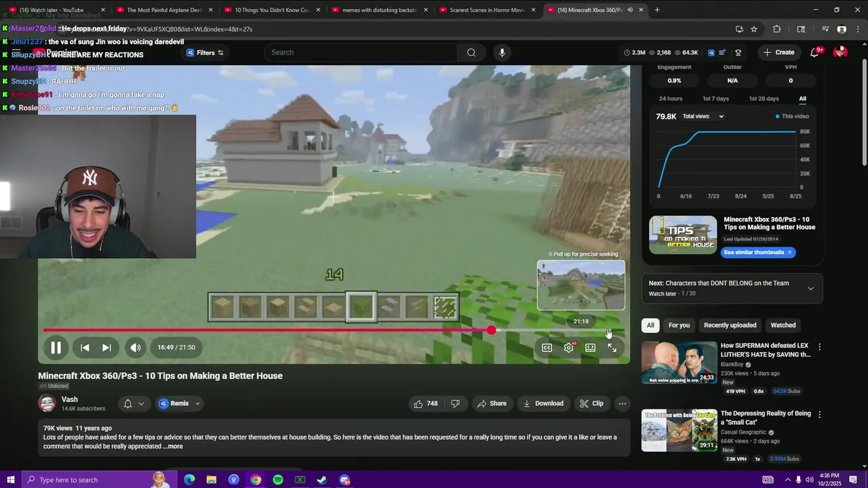The image size is (868, 488).
Task: Click the Create button
Action: click(x=778, y=52)
